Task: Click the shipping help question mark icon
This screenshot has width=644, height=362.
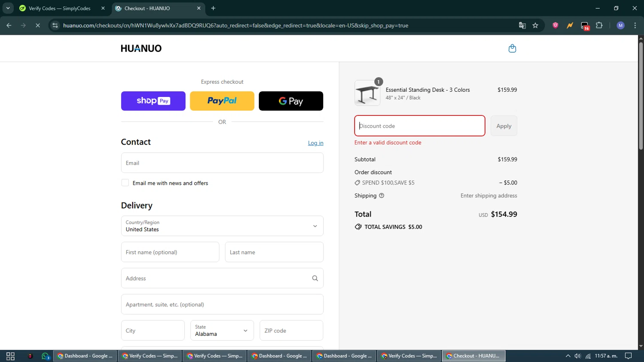Action: point(382,196)
